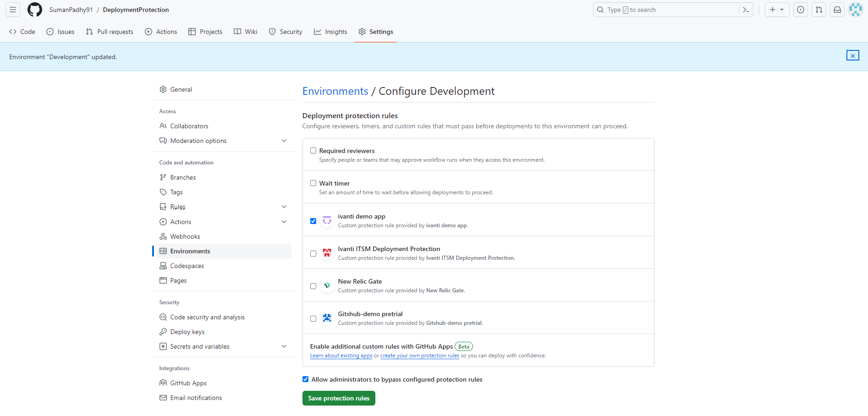
Task: Dismiss the Environment updated banner
Action: pyautogui.click(x=852, y=55)
